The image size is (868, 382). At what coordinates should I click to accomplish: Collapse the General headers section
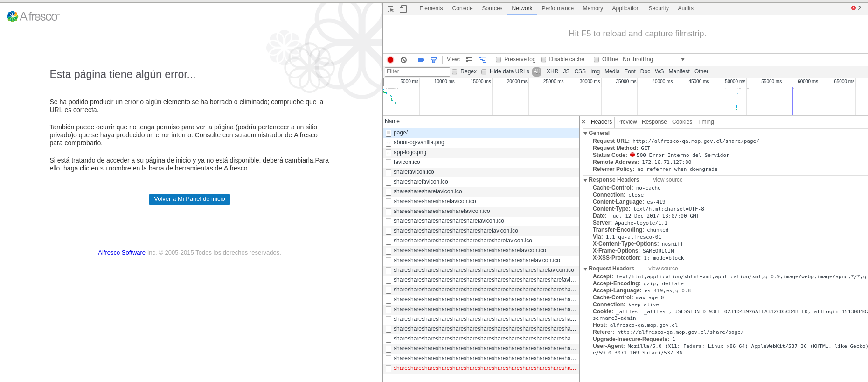(x=585, y=134)
